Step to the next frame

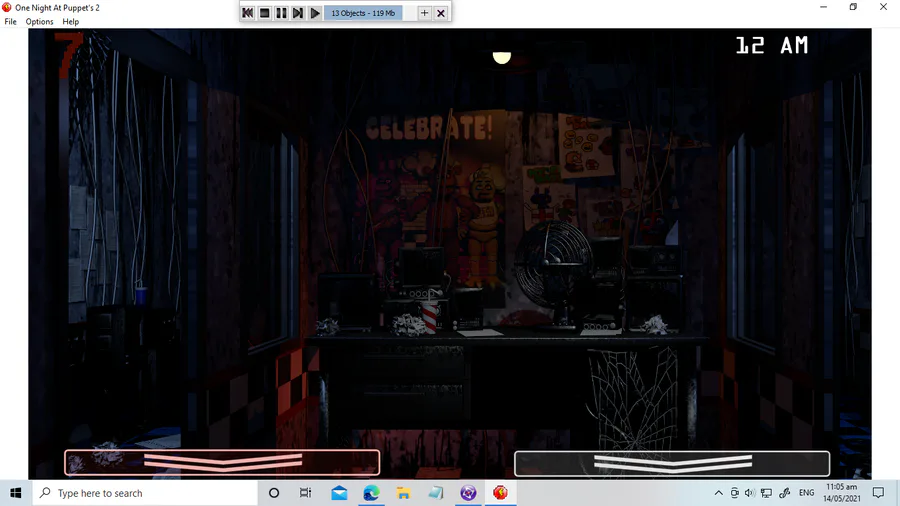point(298,13)
